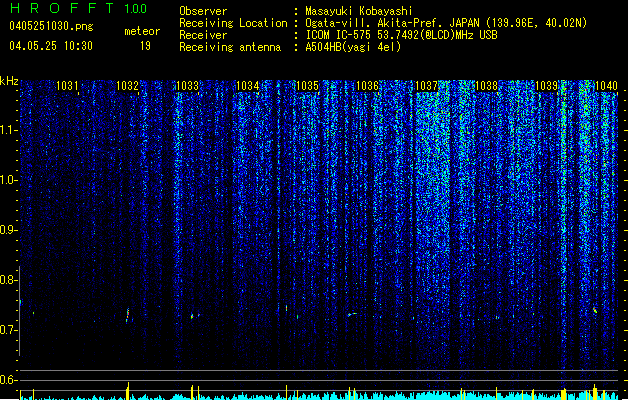Click the 1.0 kHz axis label

8,180
